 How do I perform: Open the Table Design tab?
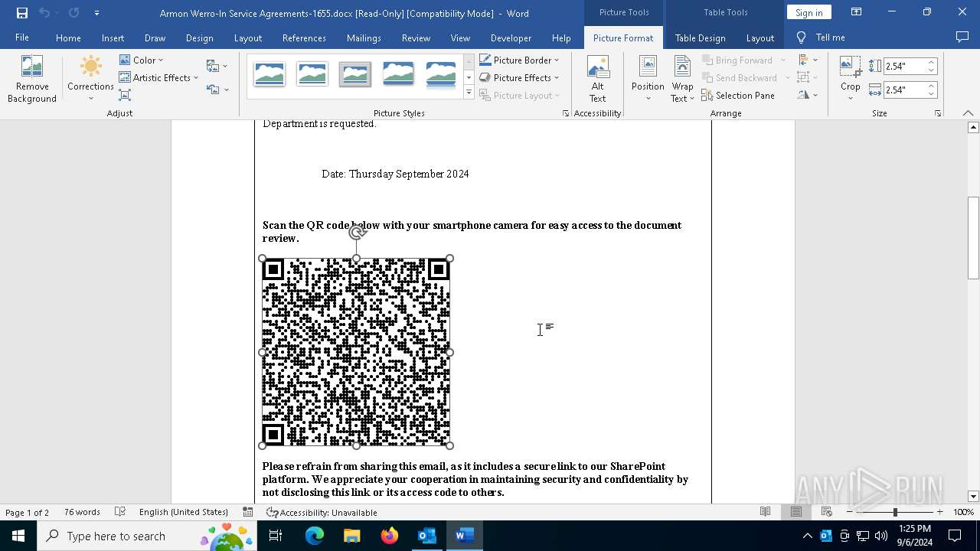point(700,37)
